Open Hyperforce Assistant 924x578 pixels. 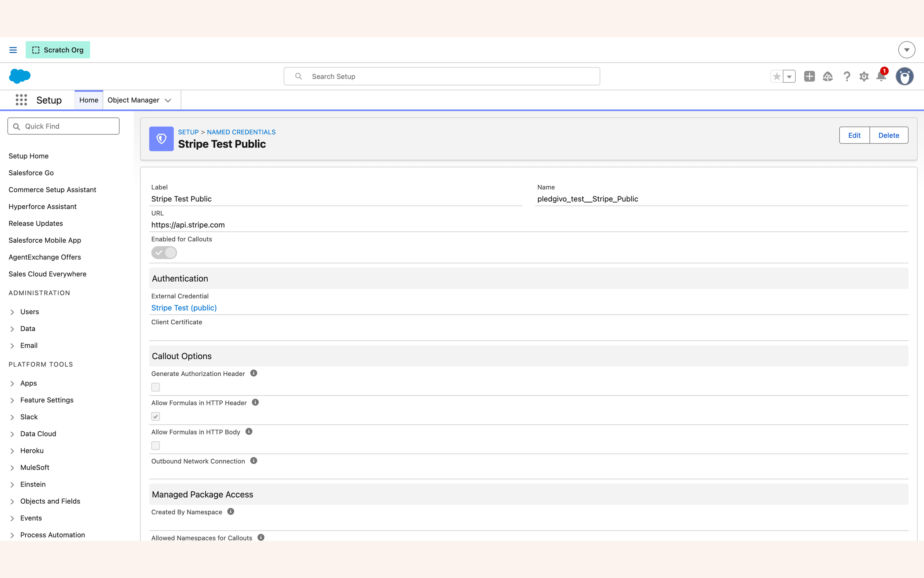(x=43, y=206)
